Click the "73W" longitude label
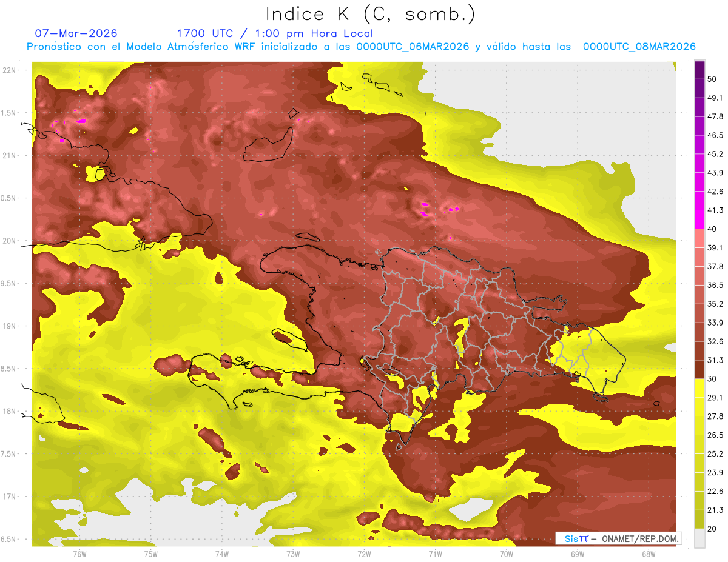The image size is (728, 562). tap(293, 554)
